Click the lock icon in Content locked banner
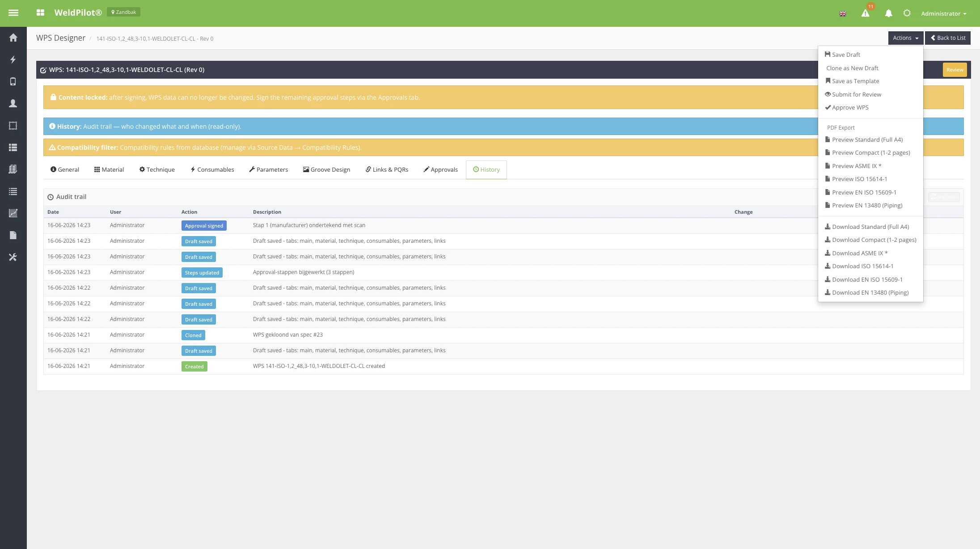980x549 pixels. [53, 97]
